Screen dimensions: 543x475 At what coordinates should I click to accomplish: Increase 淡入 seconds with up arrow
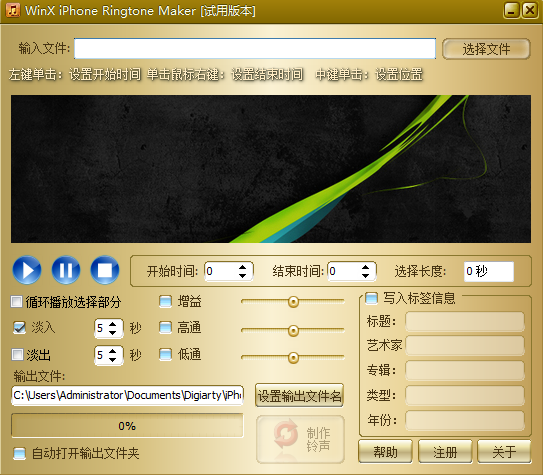[x=113, y=324]
